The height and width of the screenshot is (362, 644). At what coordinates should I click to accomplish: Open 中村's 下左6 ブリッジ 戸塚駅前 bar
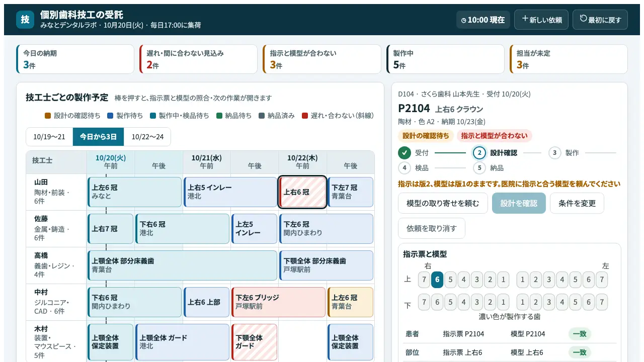pyautogui.click(x=278, y=302)
